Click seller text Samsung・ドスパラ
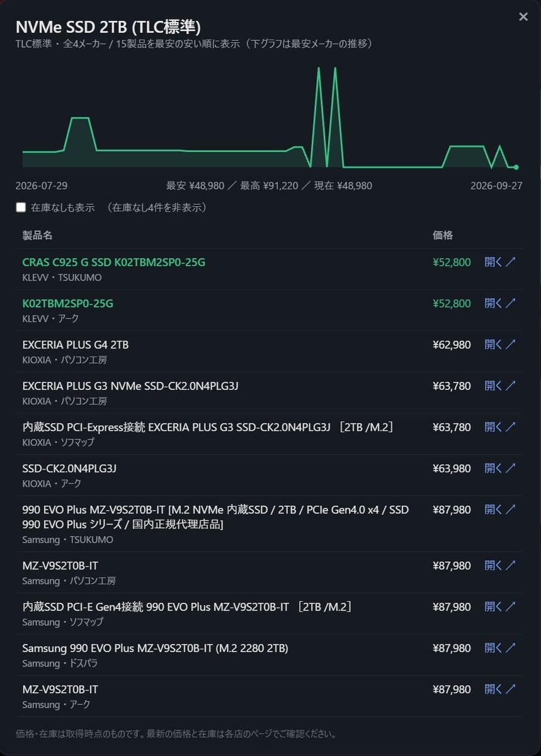Image resolution: width=541 pixels, height=756 pixels. pyautogui.click(x=60, y=664)
